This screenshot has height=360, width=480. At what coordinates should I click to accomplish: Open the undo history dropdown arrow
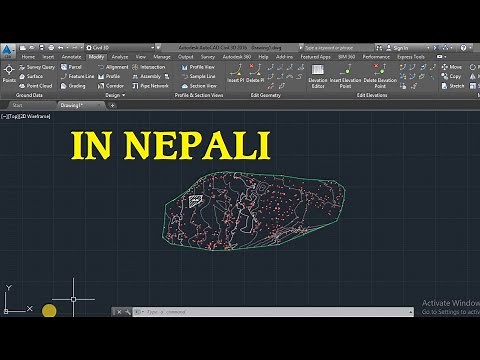tap(67, 48)
